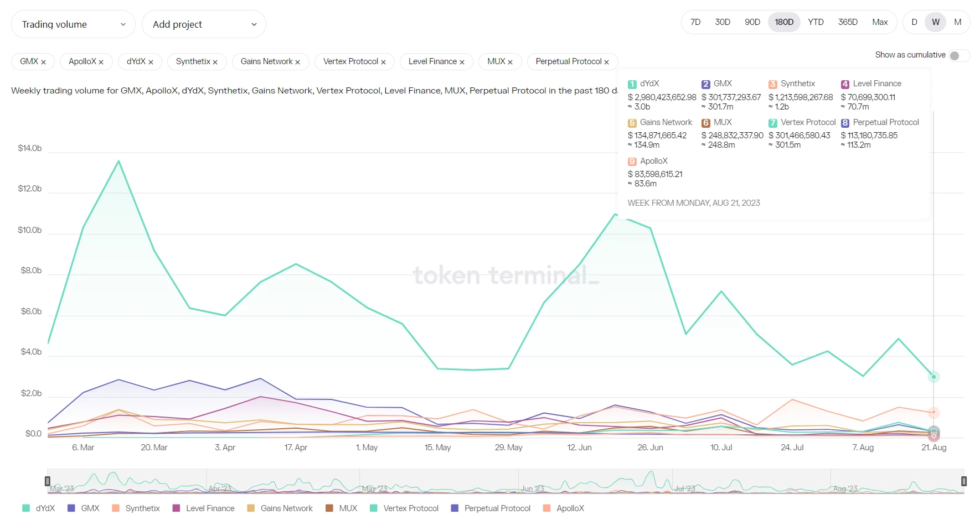Click the dYdX data point at 21. Aug
Screen dimensions: 980x520
(x=933, y=377)
